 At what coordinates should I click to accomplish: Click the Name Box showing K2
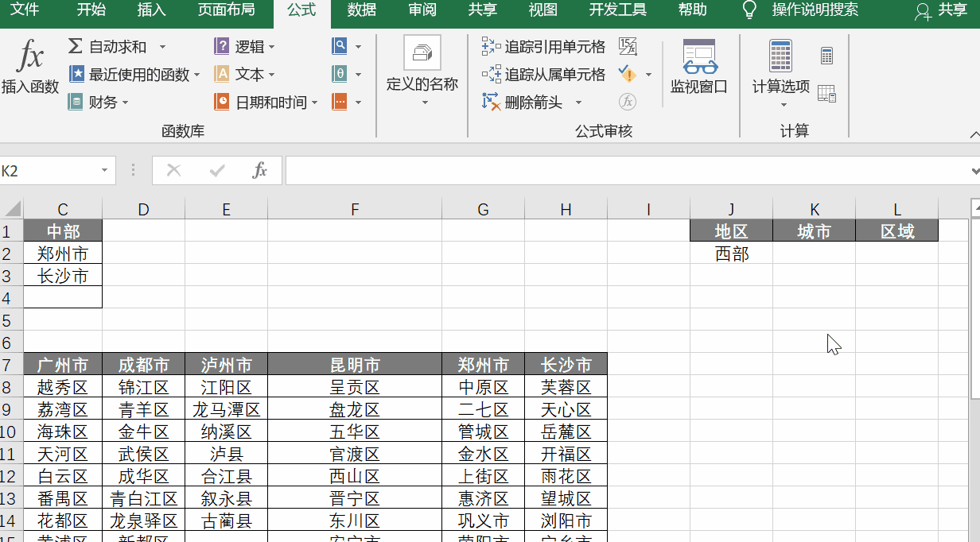click(x=48, y=171)
